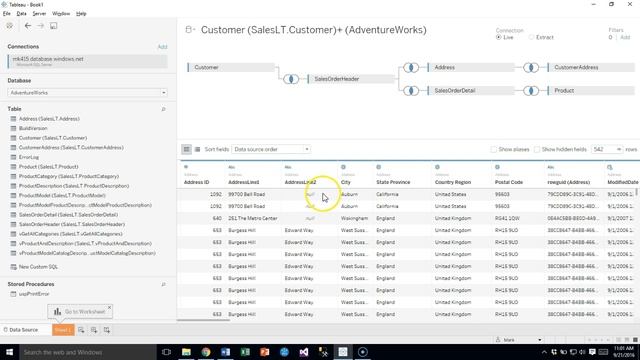Image resolution: width=640 pixels, height=360 pixels.
Task: Select New Custom SQL
Action: 38,267
